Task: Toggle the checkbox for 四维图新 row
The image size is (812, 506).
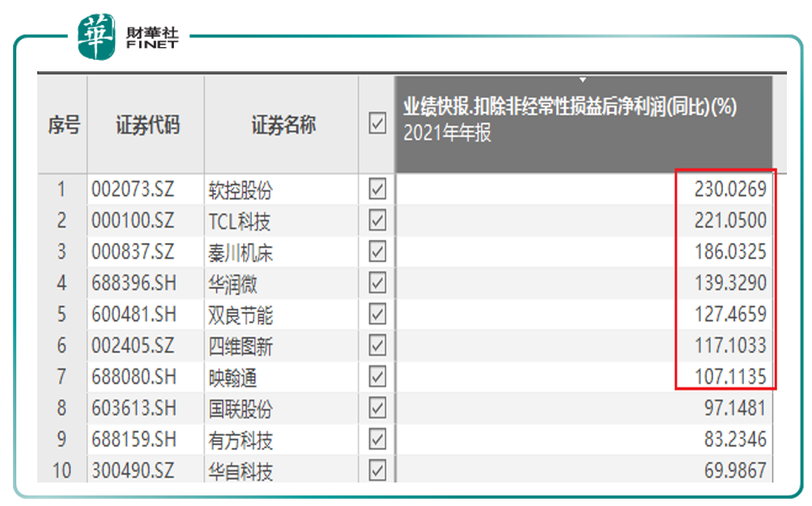Action: [x=377, y=346]
